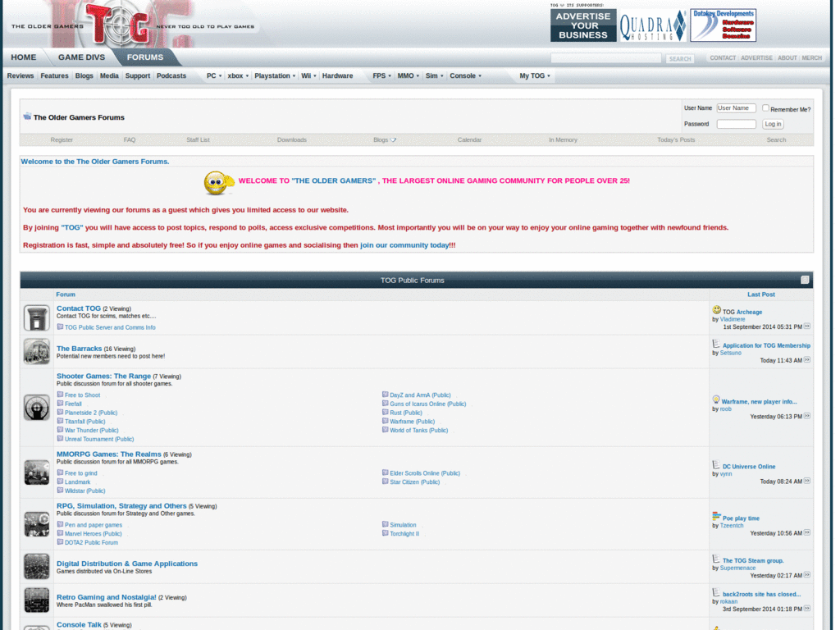Click The Barracks forum icon
Image resolution: width=840 pixels, height=630 pixels.
pos(36,351)
